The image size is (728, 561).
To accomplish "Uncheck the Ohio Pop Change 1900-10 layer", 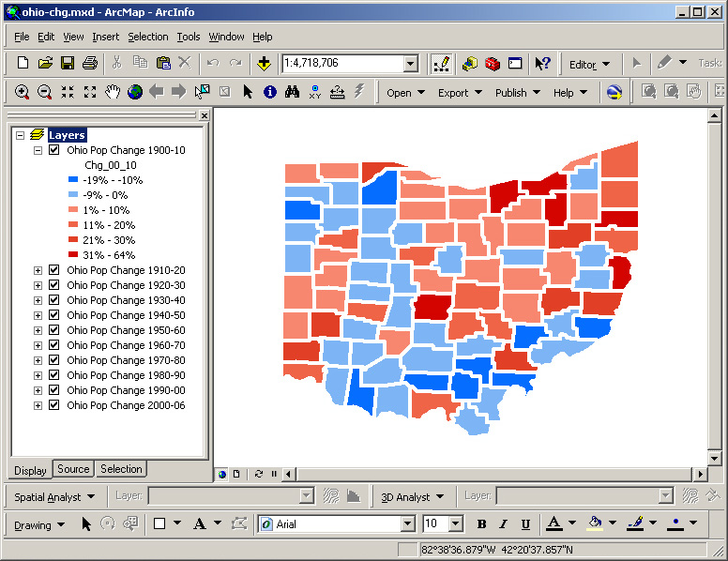I will (53, 150).
